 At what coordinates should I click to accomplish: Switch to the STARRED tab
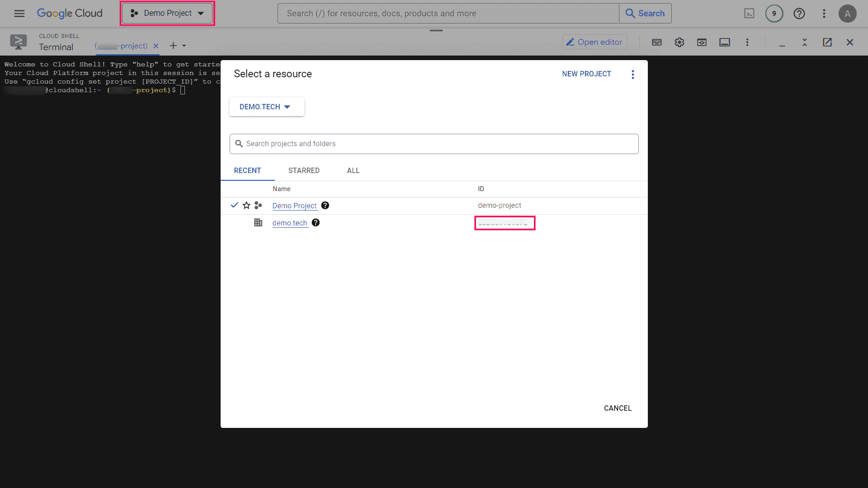pyautogui.click(x=304, y=170)
